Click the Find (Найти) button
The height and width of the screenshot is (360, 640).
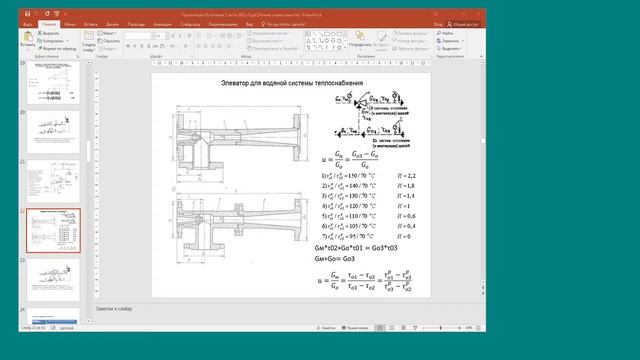(445, 33)
